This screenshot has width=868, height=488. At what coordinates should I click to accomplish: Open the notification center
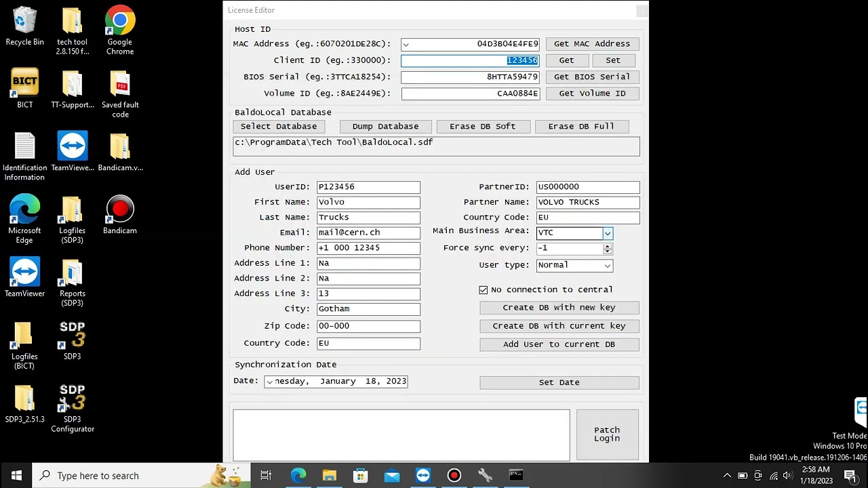(x=850, y=475)
